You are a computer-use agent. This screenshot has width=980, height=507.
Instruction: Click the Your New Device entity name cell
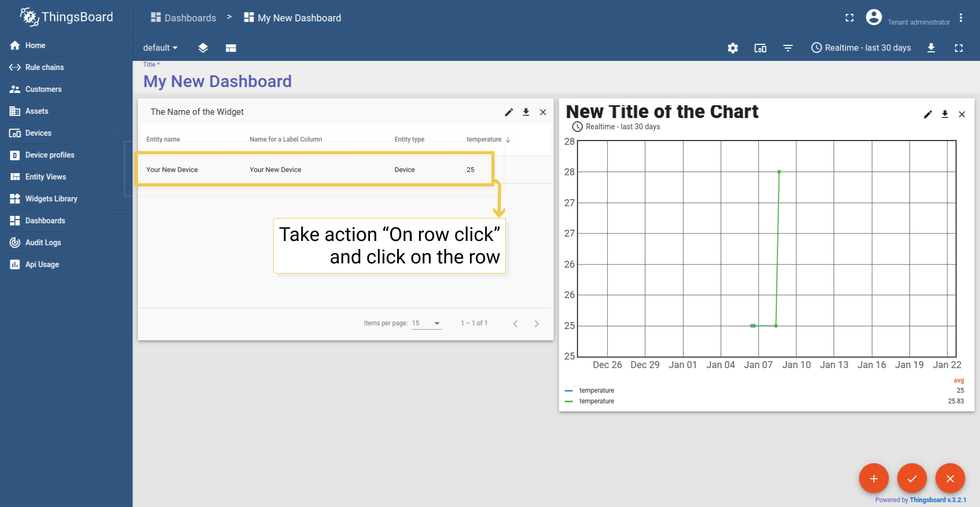pos(172,170)
